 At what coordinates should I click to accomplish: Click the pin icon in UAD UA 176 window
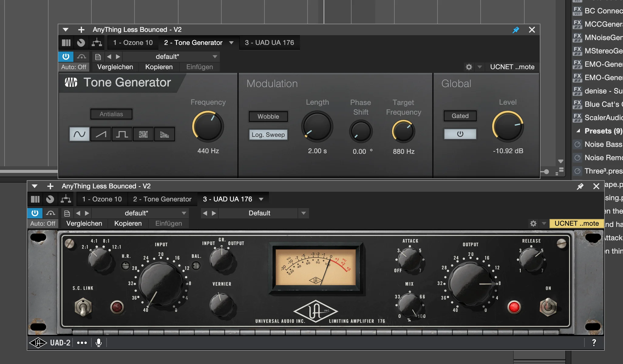click(580, 186)
